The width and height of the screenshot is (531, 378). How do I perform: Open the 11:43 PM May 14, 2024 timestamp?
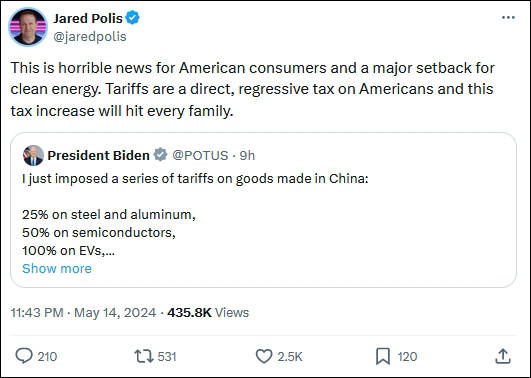[83, 312]
